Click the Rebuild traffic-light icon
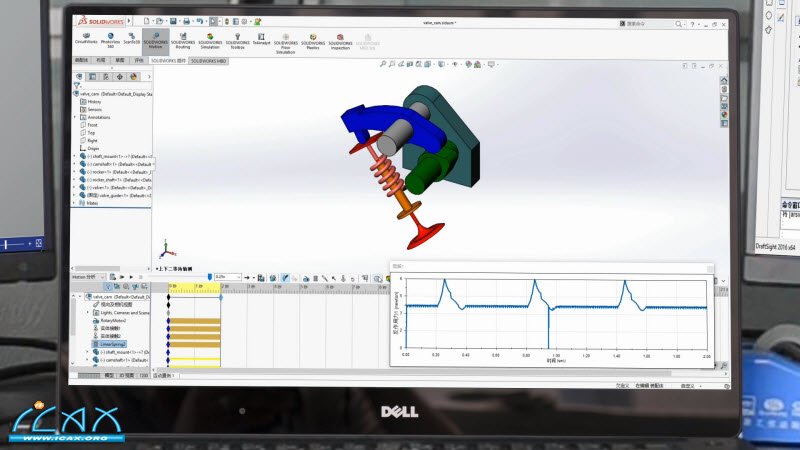800x450 pixels. click(227, 21)
